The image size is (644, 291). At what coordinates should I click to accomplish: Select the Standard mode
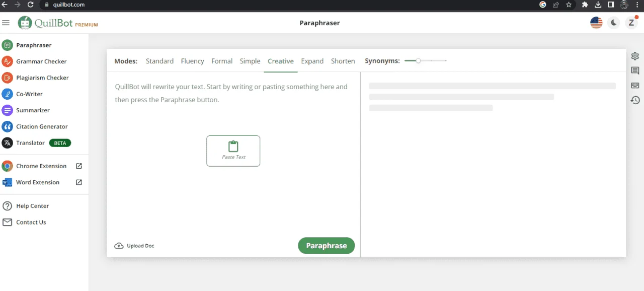click(x=159, y=61)
